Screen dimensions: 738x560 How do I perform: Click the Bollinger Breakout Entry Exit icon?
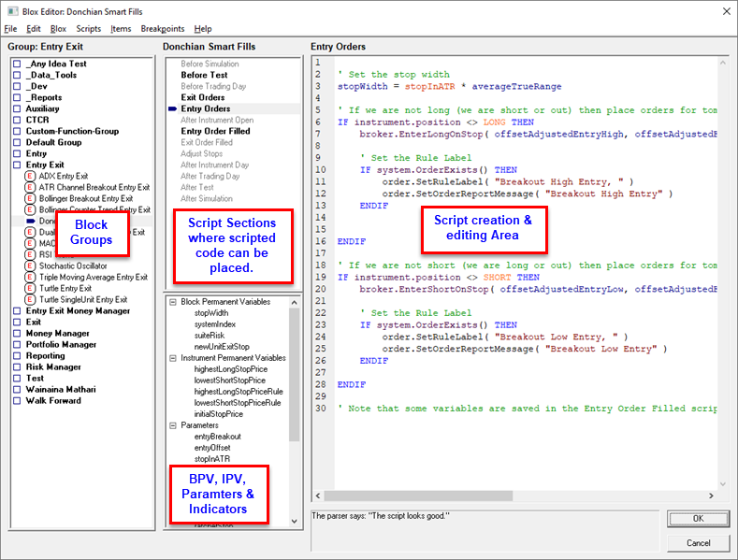[x=31, y=198]
